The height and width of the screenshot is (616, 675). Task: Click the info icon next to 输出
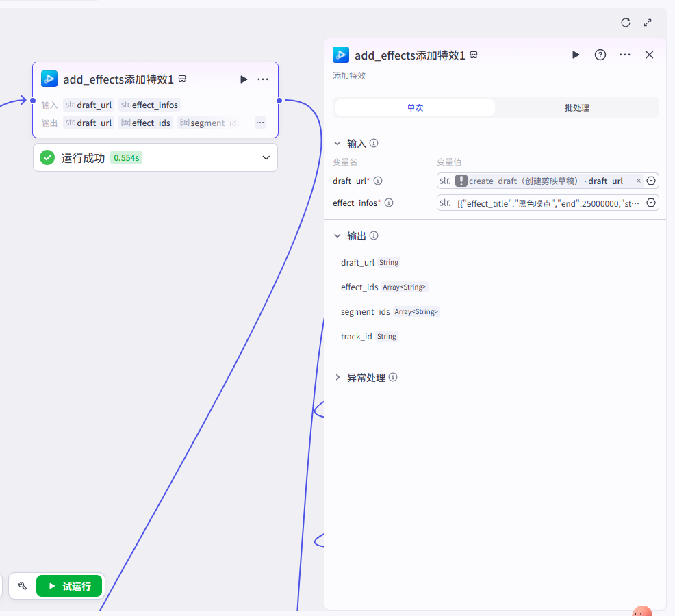[374, 235]
